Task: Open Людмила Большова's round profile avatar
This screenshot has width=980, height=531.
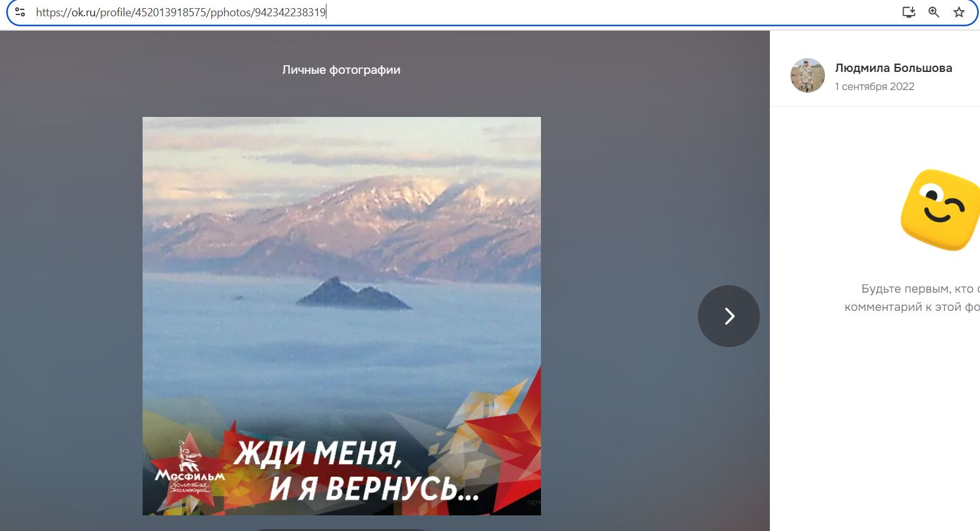Action: tap(807, 76)
